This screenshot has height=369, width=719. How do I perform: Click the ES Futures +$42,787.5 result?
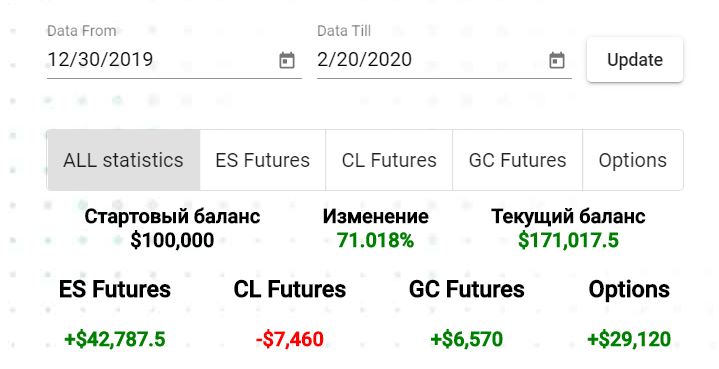pos(115,339)
